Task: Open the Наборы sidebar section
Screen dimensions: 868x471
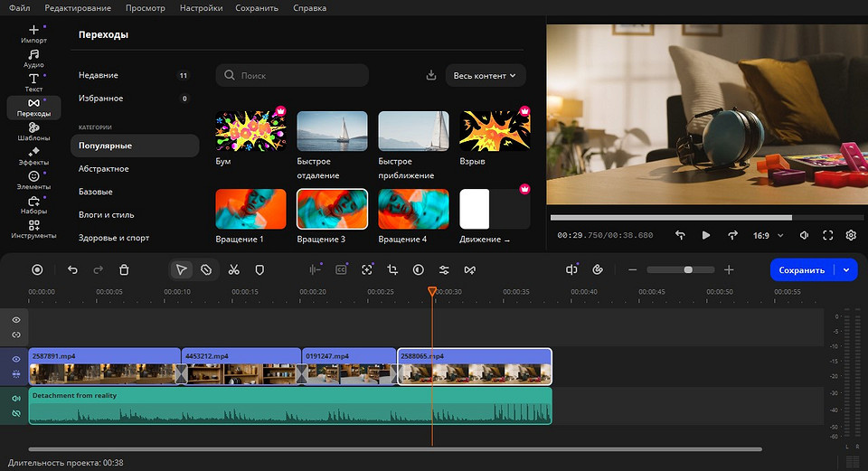Action: click(x=33, y=205)
